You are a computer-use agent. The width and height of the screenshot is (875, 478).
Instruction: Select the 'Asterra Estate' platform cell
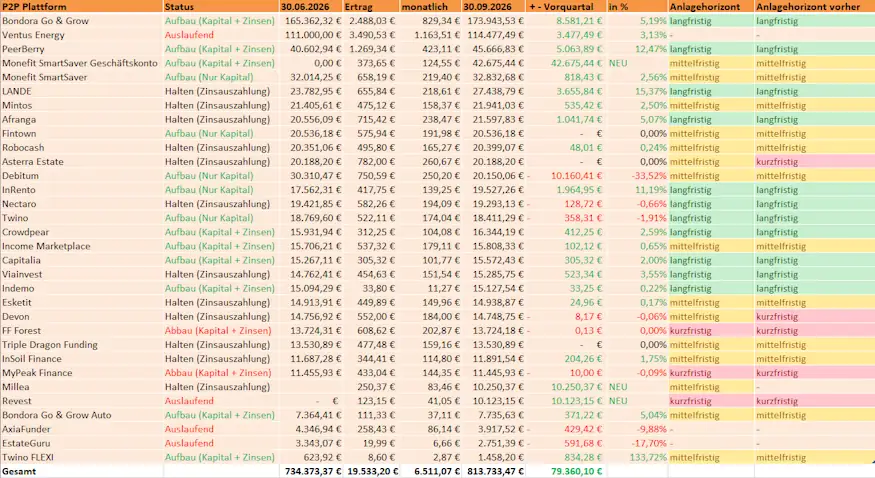(x=81, y=162)
